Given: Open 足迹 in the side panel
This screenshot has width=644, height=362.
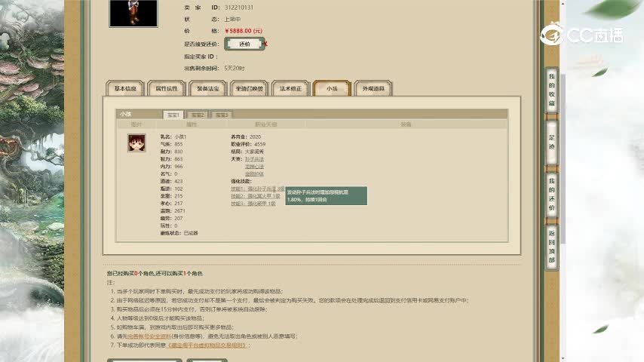Looking at the screenshot, I should pos(551,143).
